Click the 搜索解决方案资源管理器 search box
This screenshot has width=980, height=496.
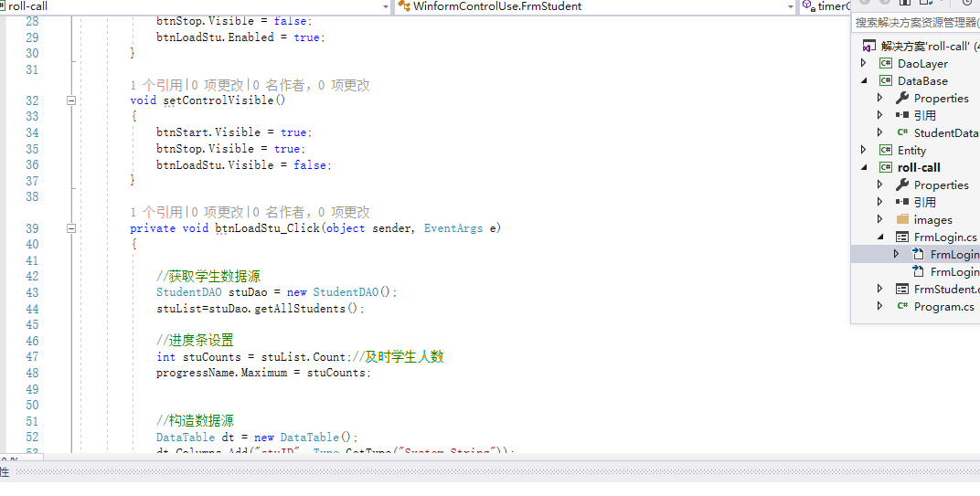(916, 23)
